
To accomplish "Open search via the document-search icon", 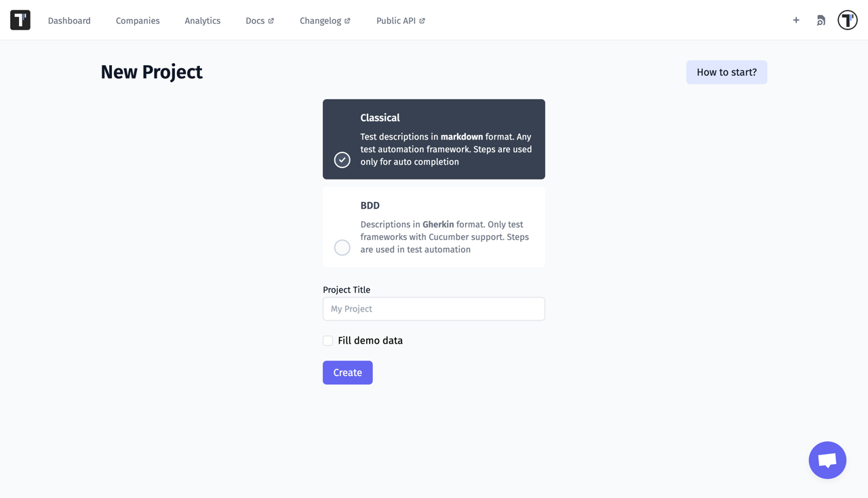I will point(821,20).
